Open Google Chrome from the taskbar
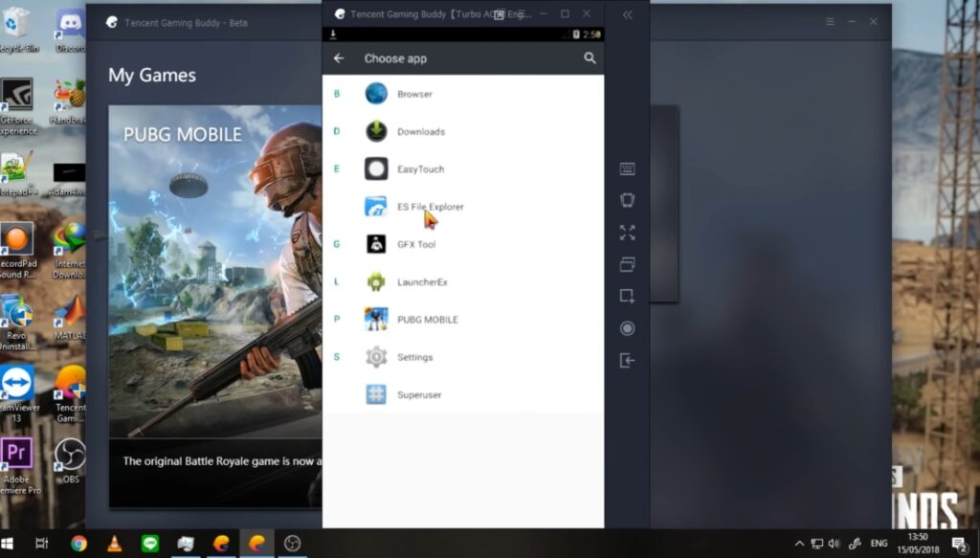The width and height of the screenshot is (980, 558). pyautogui.click(x=78, y=544)
